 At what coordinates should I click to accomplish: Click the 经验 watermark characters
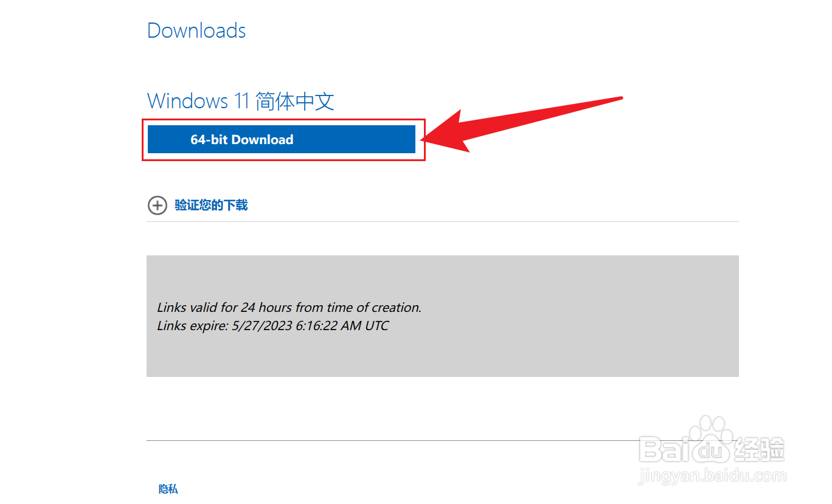point(760,449)
